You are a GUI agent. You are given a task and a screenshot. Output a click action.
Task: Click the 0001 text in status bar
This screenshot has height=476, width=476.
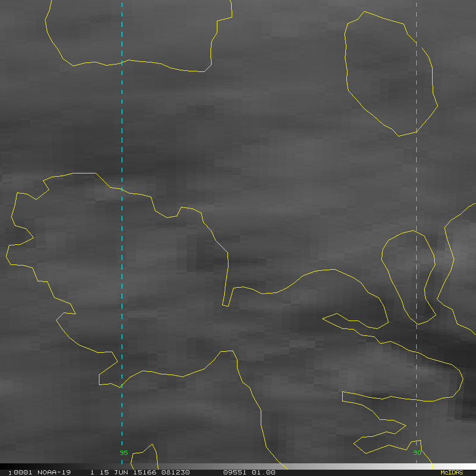click(x=23, y=472)
